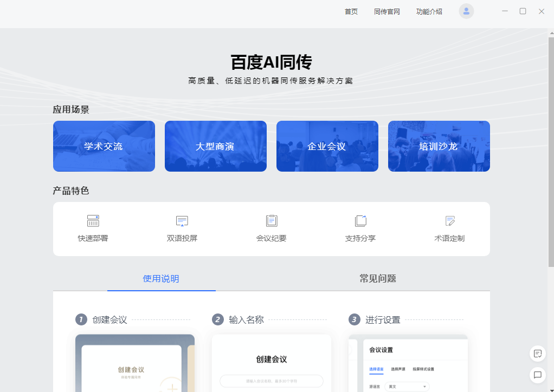This screenshot has width=554, height=392.
Task: Click the 术语定制 edit icon
Action: click(450, 221)
